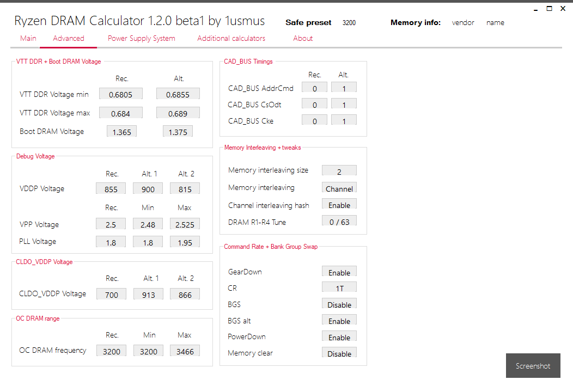Click the Memory info: label
573x392 pixels.
tap(416, 23)
